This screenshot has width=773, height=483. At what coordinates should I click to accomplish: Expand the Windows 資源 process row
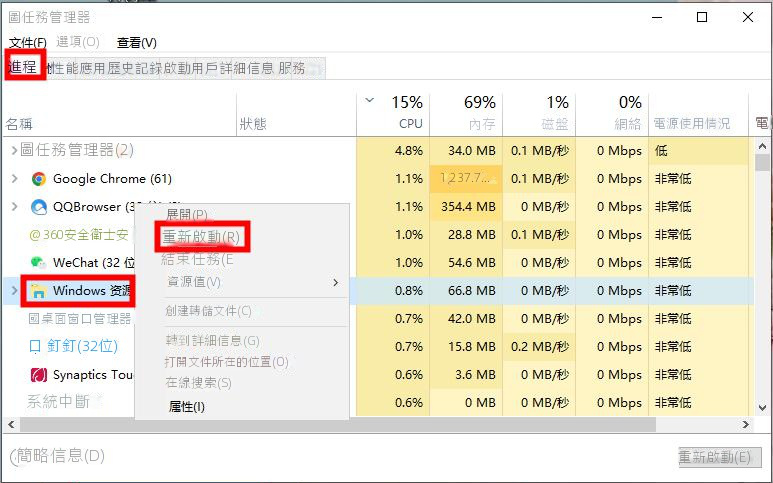(14, 291)
